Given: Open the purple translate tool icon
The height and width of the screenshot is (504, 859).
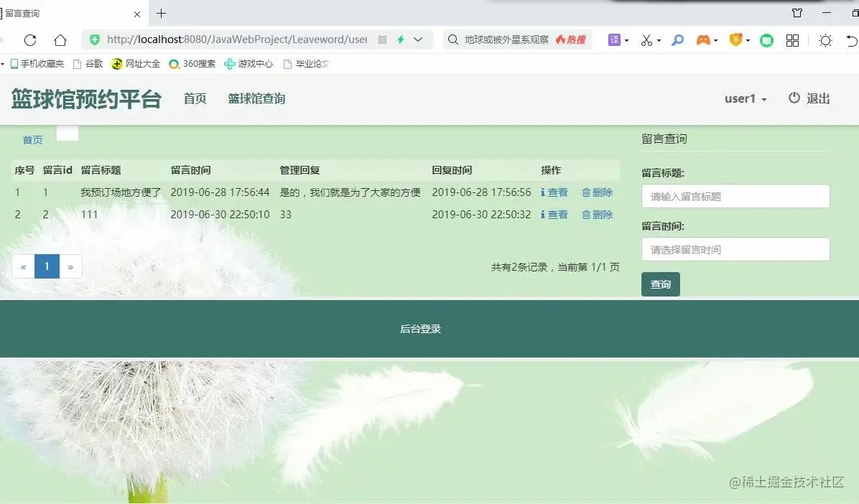Looking at the screenshot, I should [x=614, y=40].
